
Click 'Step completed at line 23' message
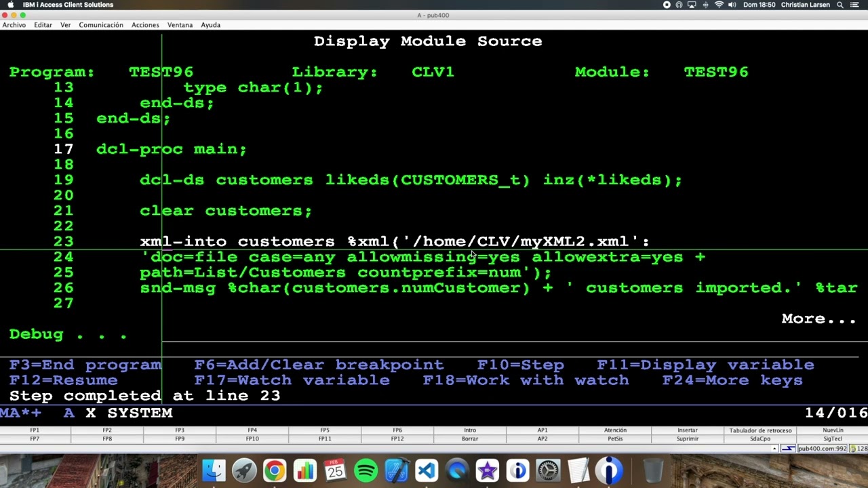144,396
